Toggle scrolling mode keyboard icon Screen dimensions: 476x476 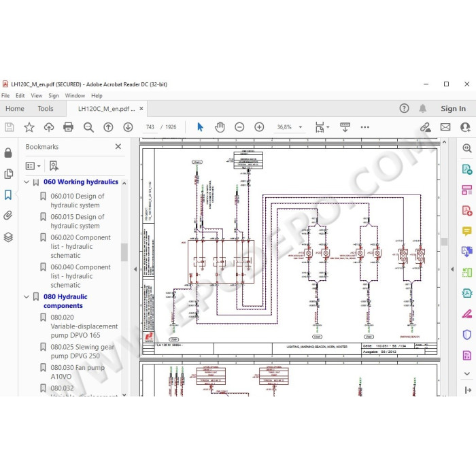coord(345,127)
